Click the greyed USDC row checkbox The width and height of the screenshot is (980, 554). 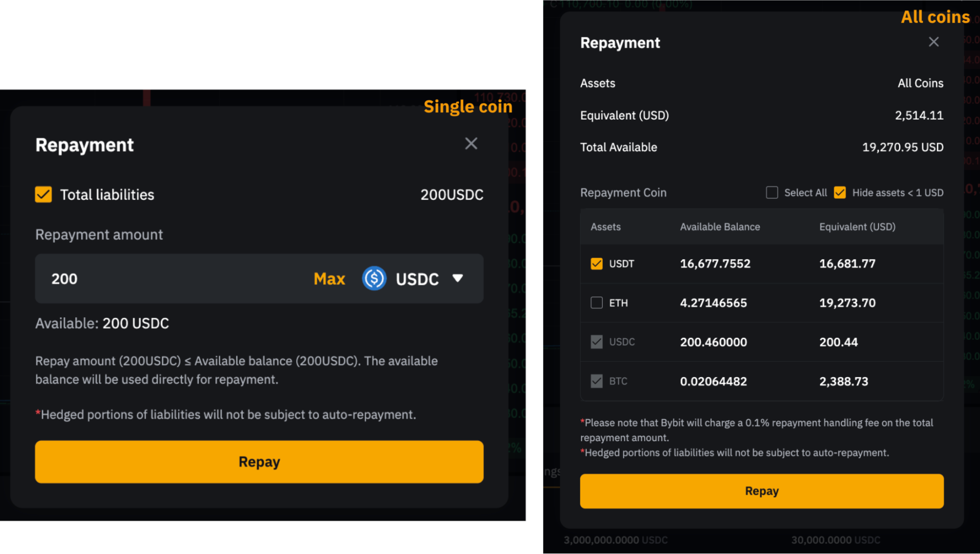pos(597,342)
